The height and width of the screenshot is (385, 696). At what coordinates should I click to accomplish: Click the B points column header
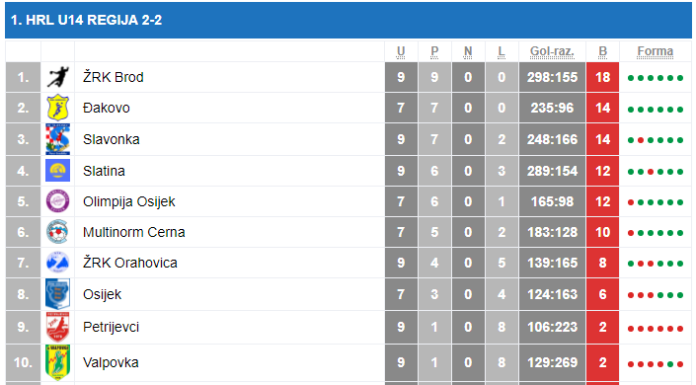[602, 52]
